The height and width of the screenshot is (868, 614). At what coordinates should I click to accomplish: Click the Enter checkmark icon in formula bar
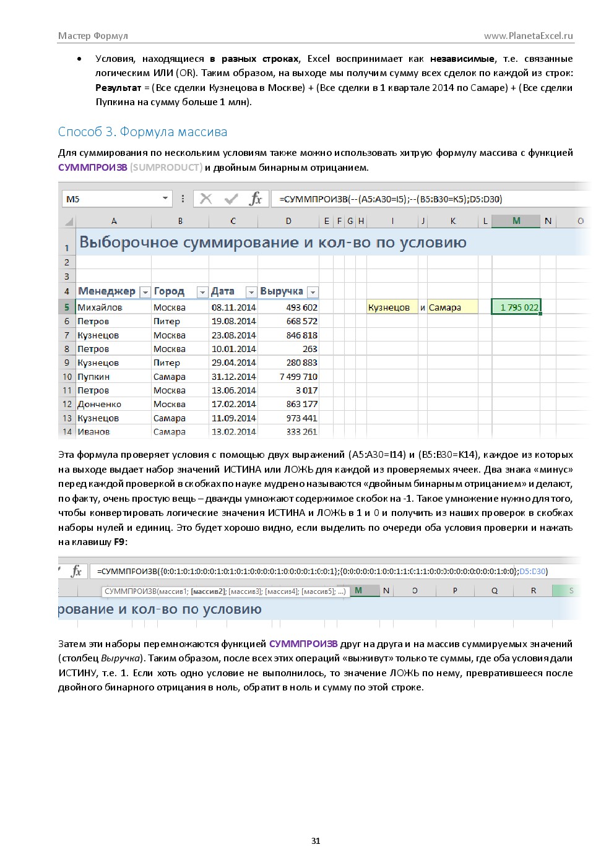click(x=231, y=199)
